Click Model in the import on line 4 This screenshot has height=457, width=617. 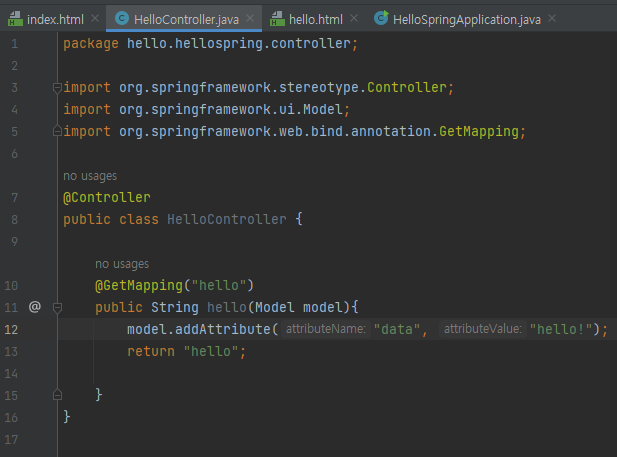tap(323, 109)
